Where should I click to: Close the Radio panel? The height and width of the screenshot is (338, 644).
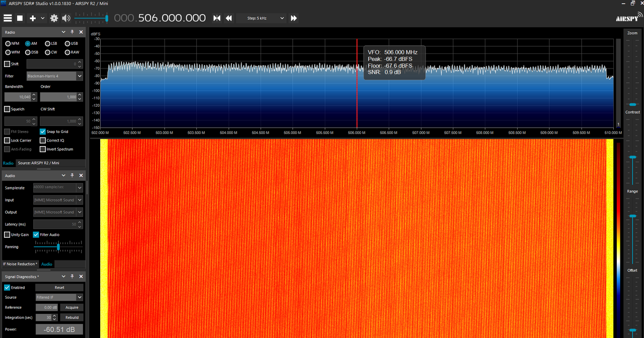(80, 32)
